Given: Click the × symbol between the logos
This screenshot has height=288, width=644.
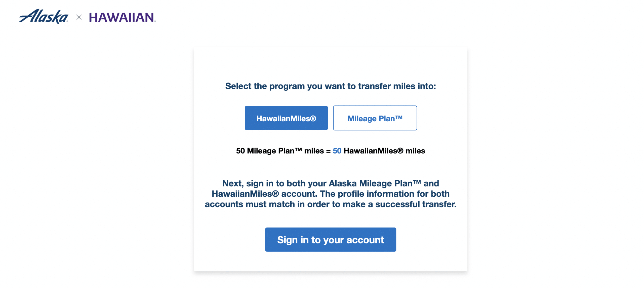Looking at the screenshot, I should 79,17.
